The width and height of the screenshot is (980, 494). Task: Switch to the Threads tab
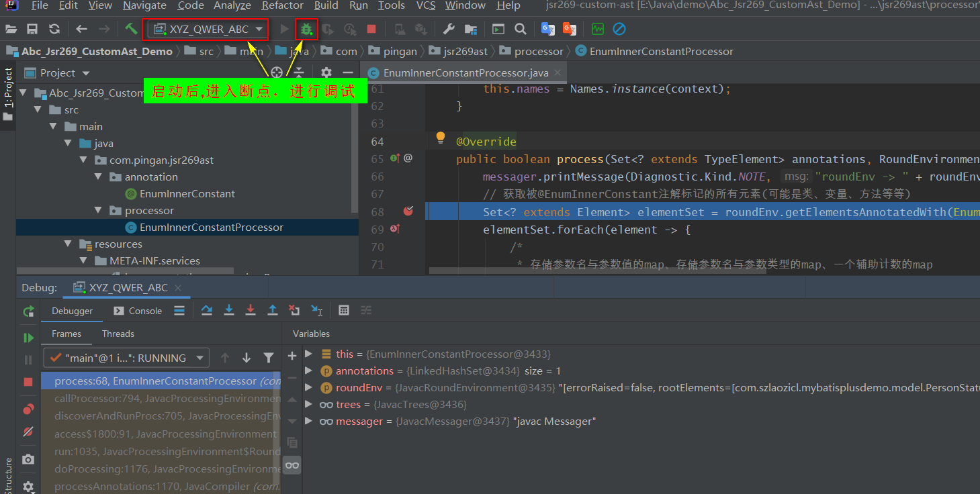[118, 334]
